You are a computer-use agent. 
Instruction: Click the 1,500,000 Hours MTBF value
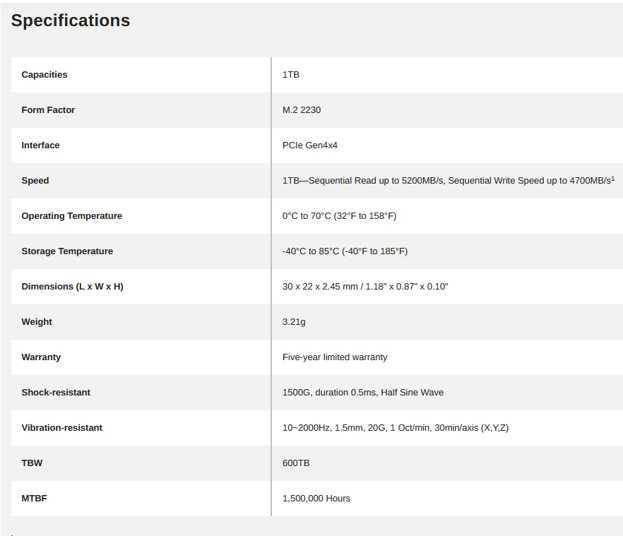tap(316, 499)
